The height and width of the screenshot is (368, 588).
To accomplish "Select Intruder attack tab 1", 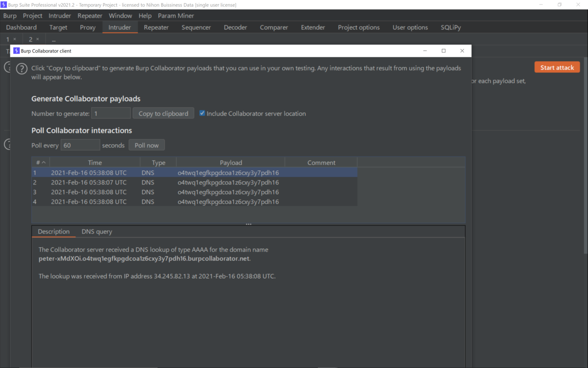I will point(7,39).
